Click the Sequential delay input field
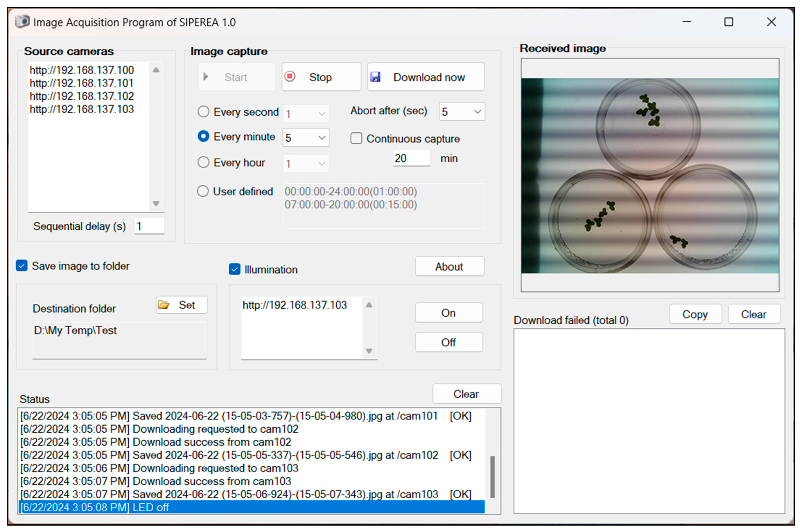Viewport: 803px width, 532px height. pyautogui.click(x=149, y=226)
